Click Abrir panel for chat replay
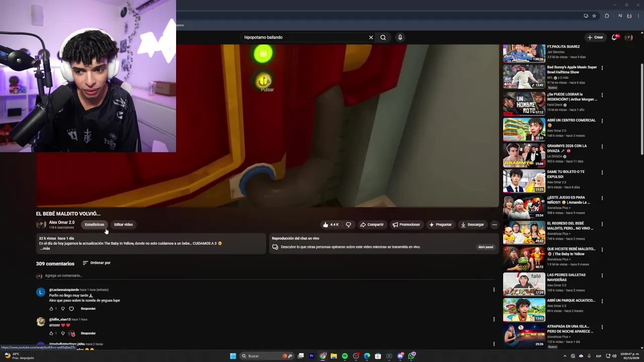This screenshot has height=362, width=644. [486, 247]
